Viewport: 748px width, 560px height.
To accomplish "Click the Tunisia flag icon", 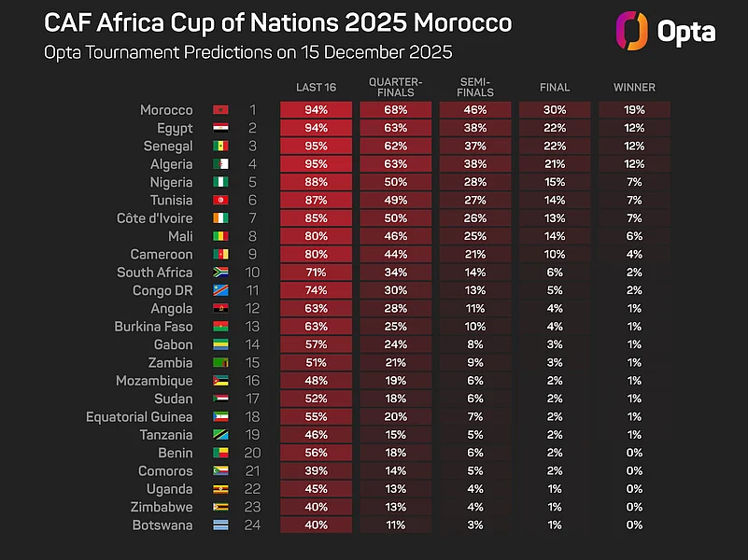I will tap(221, 201).
